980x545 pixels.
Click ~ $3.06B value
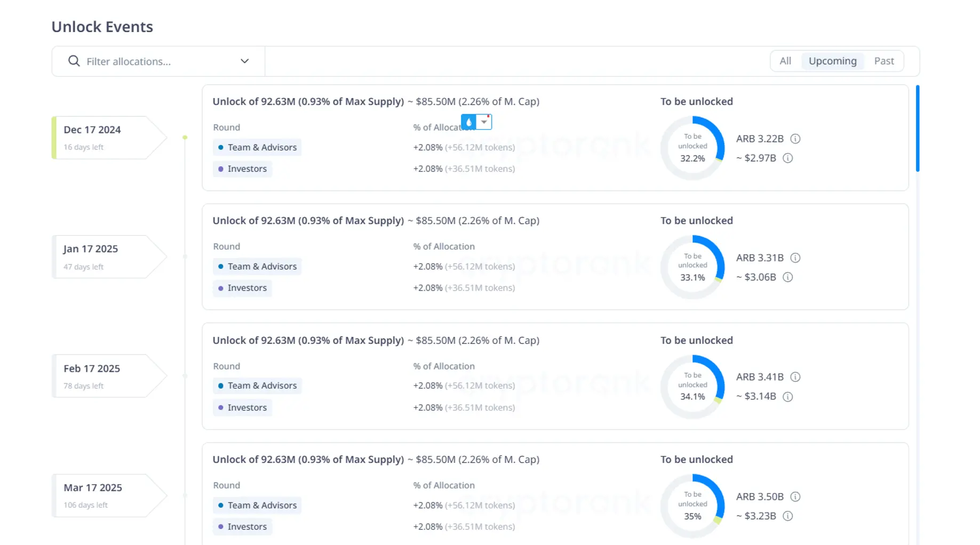coord(756,277)
